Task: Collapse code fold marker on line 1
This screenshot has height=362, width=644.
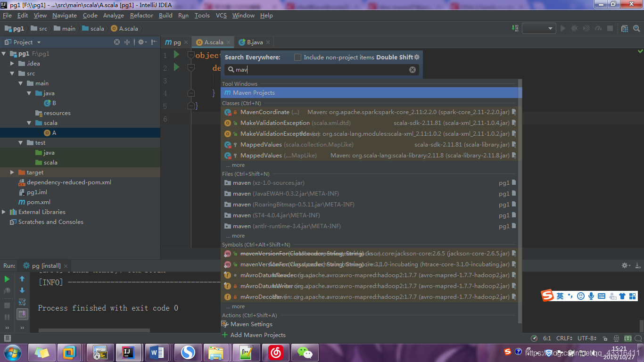Action: pos(191,55)
